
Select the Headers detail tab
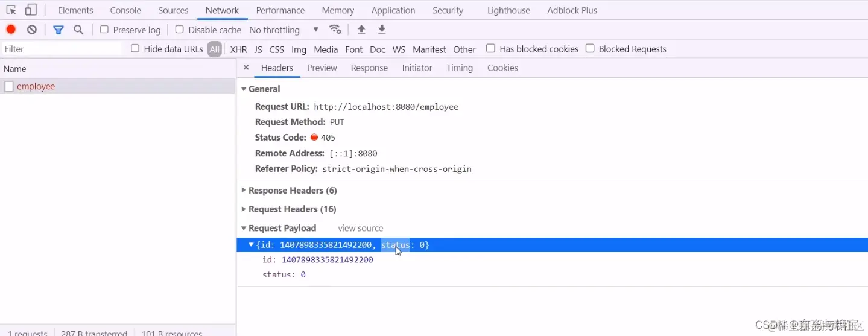(x=277, y=68)
